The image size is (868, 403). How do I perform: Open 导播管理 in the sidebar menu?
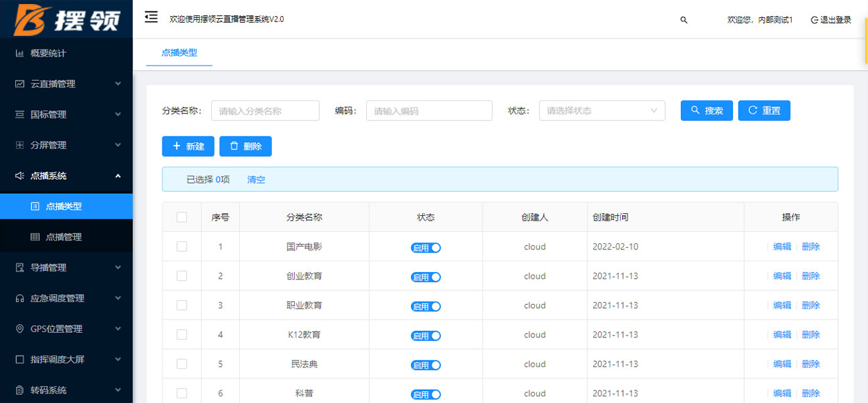tap(66, 267)
